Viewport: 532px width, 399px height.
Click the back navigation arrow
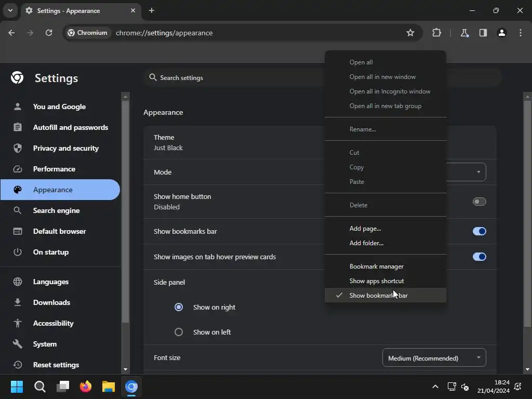tap(11, 33)
